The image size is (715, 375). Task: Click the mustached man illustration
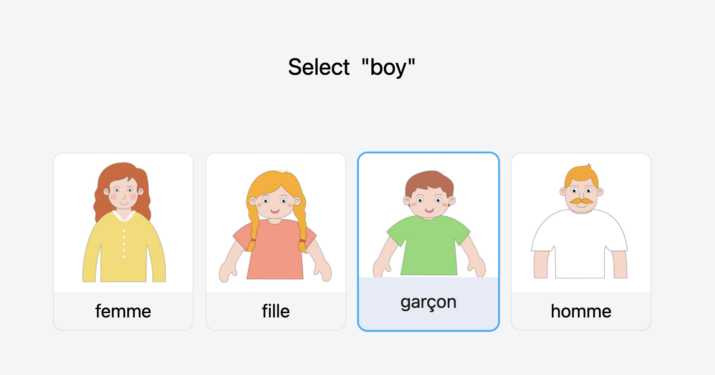580,221
